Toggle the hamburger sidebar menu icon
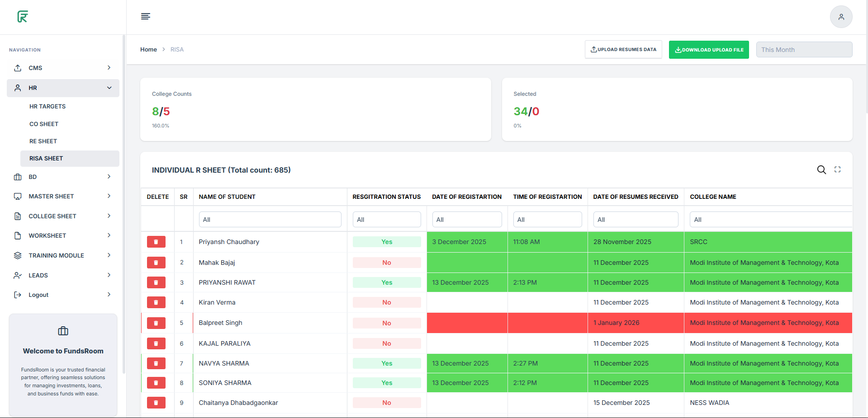This screenshot has height=418, width=868. (145, 16)
